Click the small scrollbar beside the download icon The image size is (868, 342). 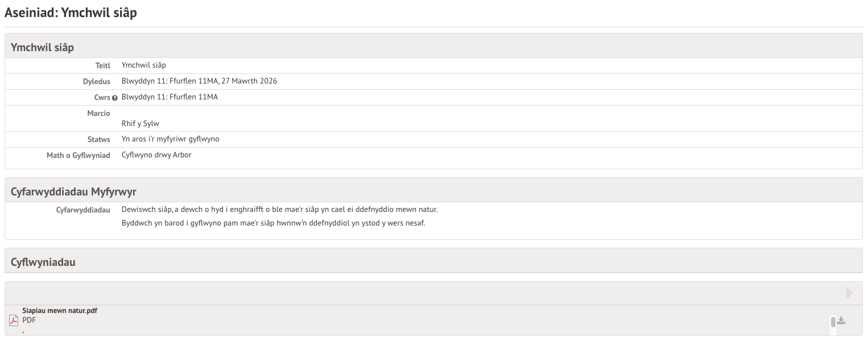833,322
